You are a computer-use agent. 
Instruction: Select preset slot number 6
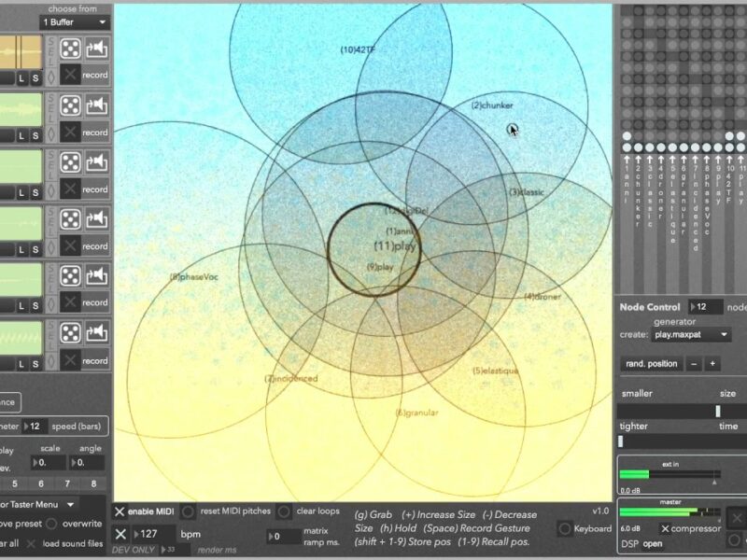tap(40, 483)
